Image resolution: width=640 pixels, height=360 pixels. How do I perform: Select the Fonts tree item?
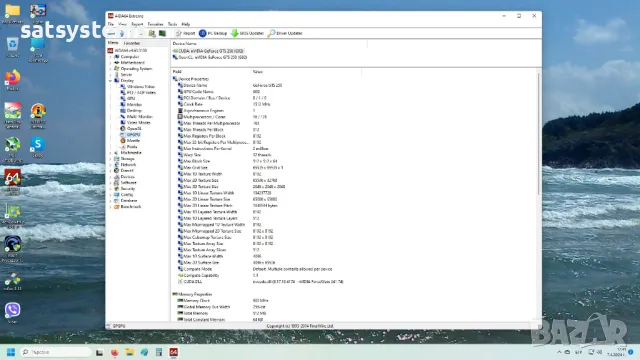pos(132,147)
